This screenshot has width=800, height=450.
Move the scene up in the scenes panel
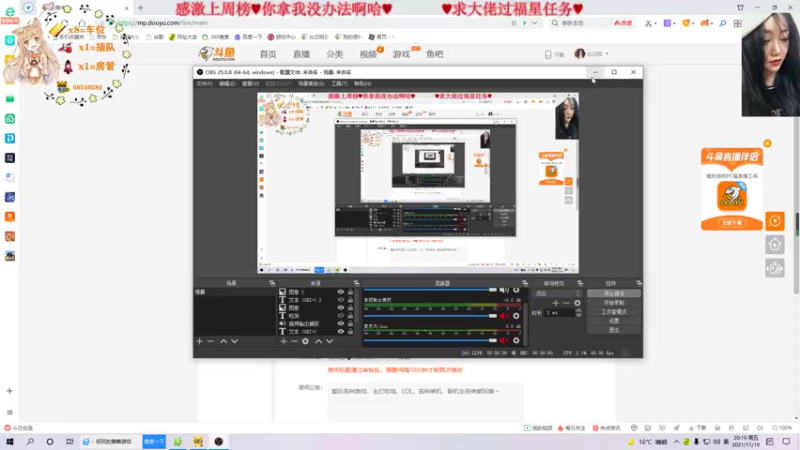point(223,341)
